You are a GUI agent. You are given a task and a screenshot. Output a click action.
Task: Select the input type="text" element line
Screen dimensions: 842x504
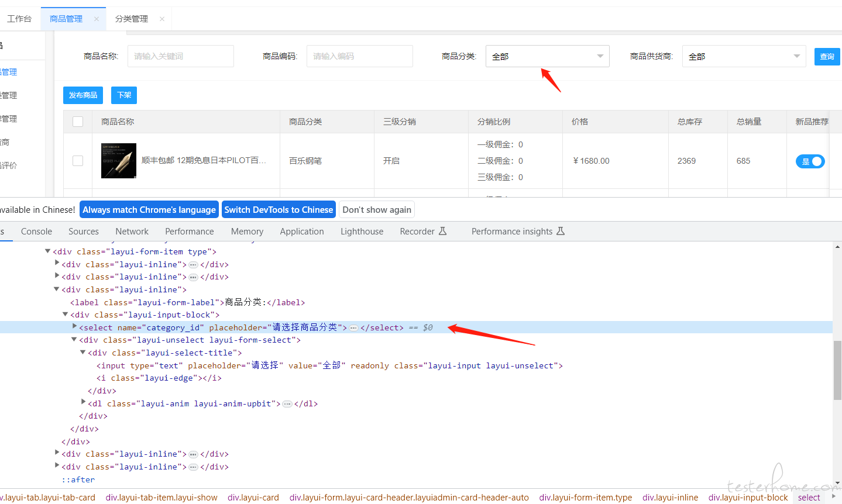329,365
